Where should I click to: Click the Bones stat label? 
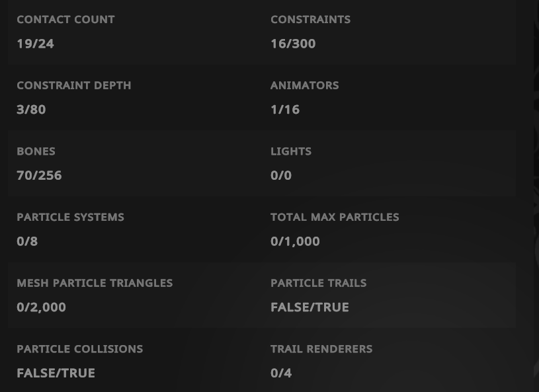click(36, 151)
